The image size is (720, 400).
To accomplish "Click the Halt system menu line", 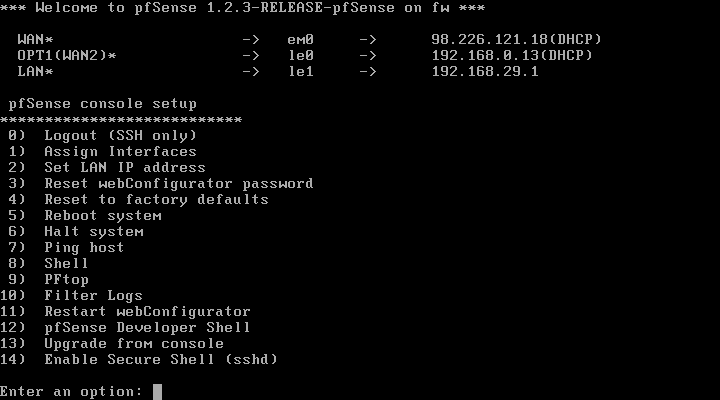I will (76, 232).
